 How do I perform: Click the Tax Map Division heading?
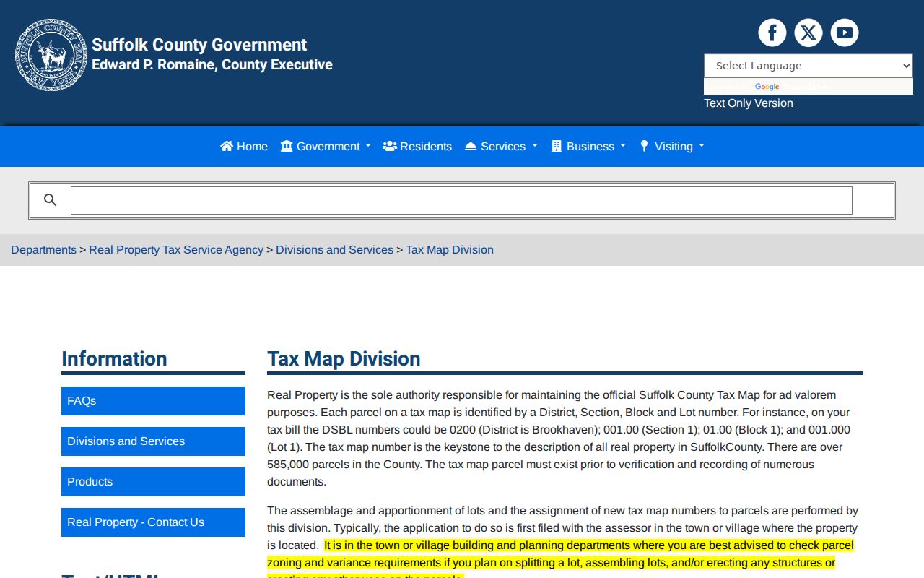point(344,359)
